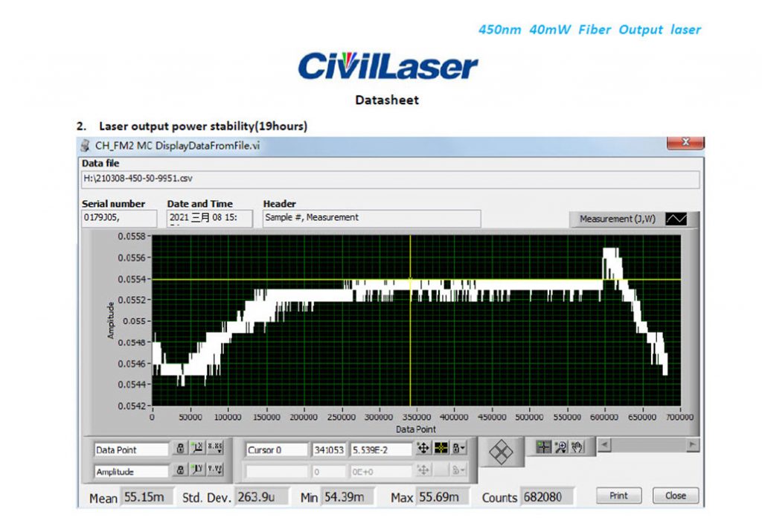Click the CivilLaser logo
The image size is (762, 532).
(388, 65)
